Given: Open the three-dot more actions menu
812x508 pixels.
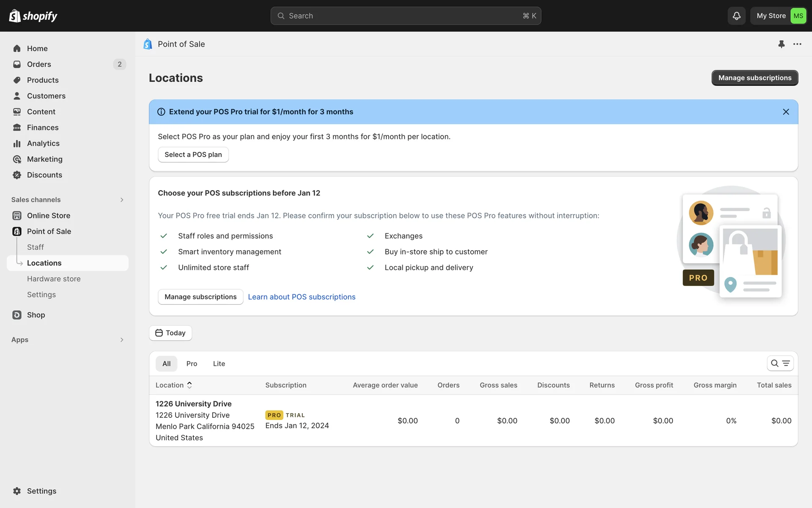Looking at the screenshot, I should (x=797, y=44).
